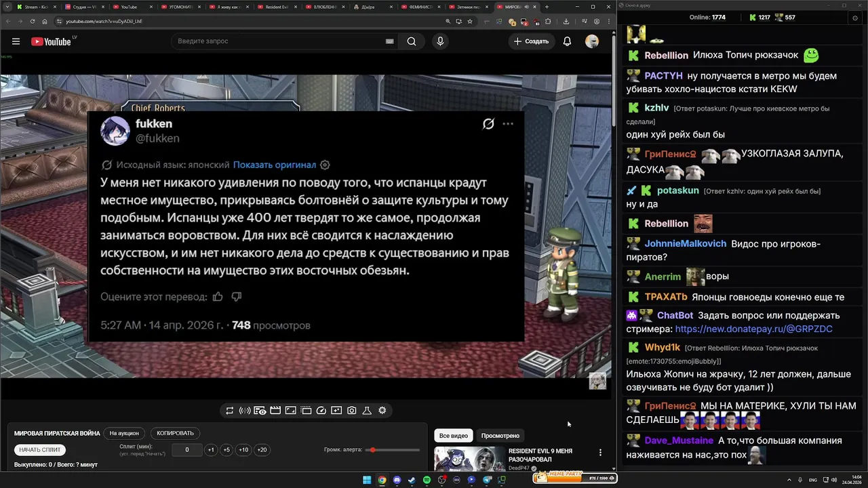Open YouTube notifications bell
The image size is (868, 488).
(x=567, y=41)
